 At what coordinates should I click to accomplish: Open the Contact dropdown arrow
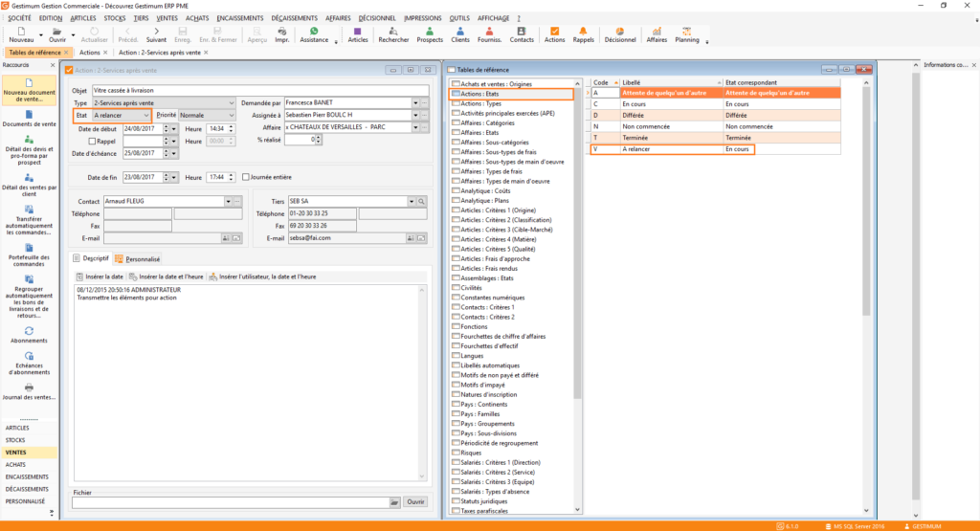coord(228,202)
